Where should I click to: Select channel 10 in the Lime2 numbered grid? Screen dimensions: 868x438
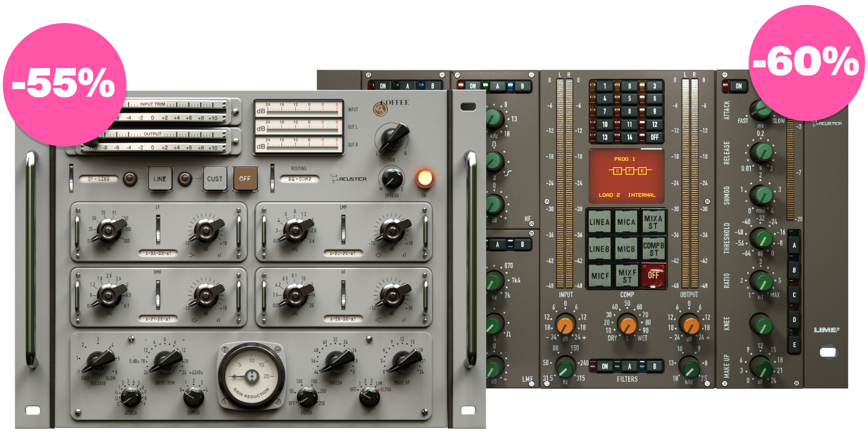coord(604,124)
